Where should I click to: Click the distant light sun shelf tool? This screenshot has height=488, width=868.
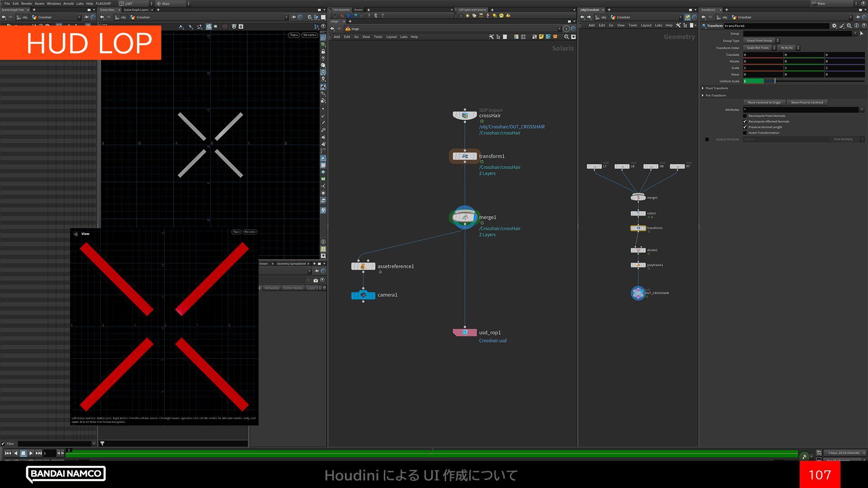(x=495, y=15)
